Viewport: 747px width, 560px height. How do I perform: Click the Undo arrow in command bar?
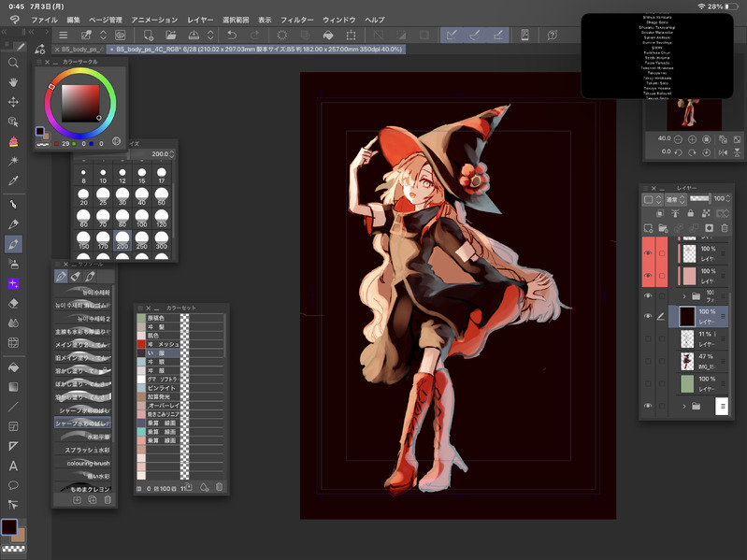point(231,35)
